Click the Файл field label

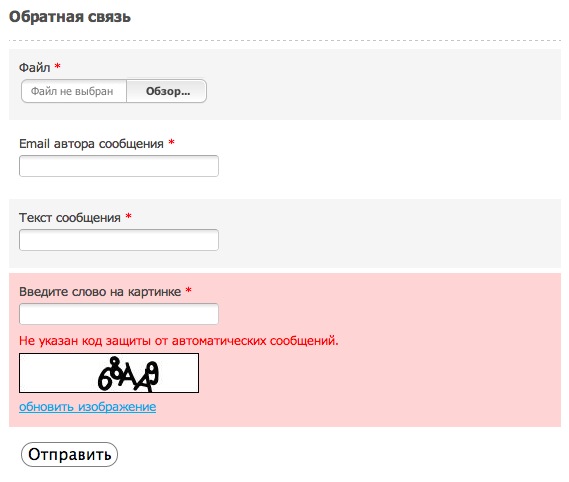[x=34, y=68]
